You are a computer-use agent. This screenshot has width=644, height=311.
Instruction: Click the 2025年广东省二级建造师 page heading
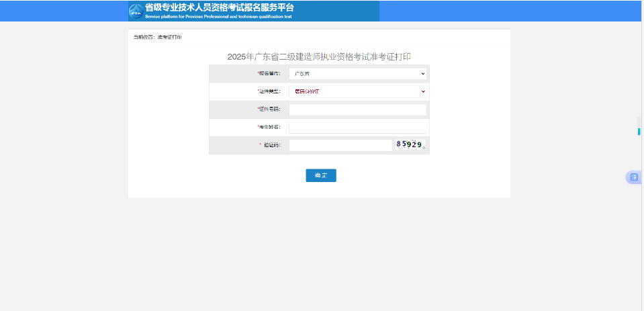[x=319, y=57]
